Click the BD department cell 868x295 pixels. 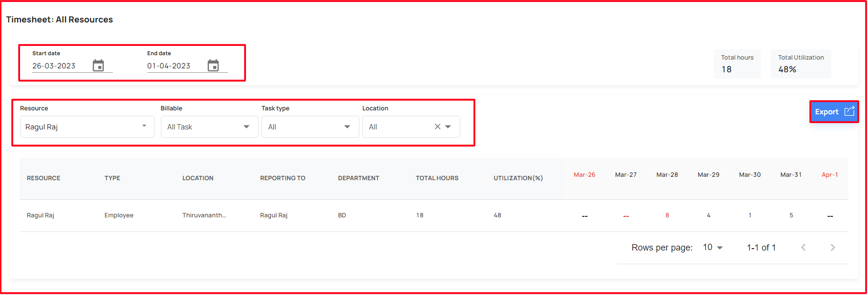click(x=342, y=215)
